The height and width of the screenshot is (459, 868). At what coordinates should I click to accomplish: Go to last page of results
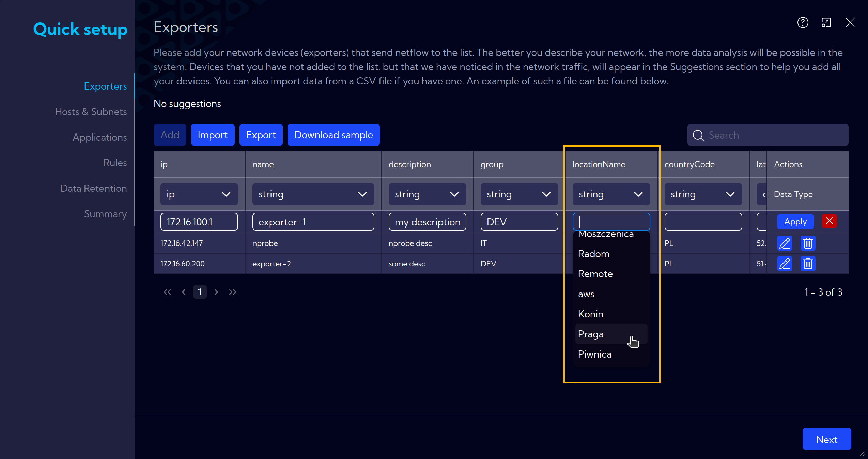pyautogui.click(x=233, y=292)
